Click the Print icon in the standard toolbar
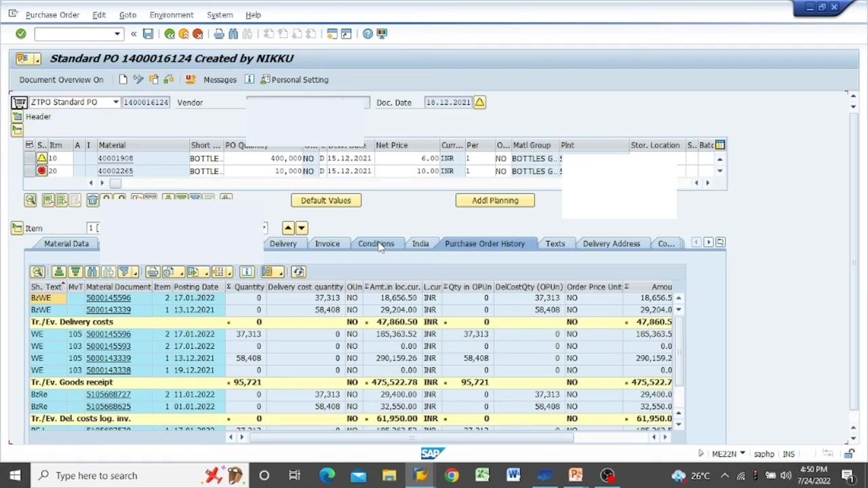This screenshot has height=488, width=868. pyautogui.click(x=219, y=34)
